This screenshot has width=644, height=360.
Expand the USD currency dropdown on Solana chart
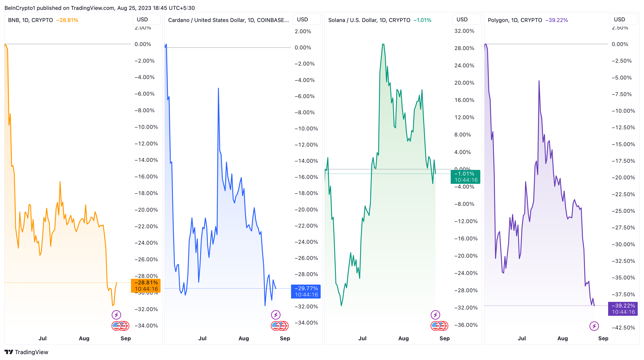466,20
